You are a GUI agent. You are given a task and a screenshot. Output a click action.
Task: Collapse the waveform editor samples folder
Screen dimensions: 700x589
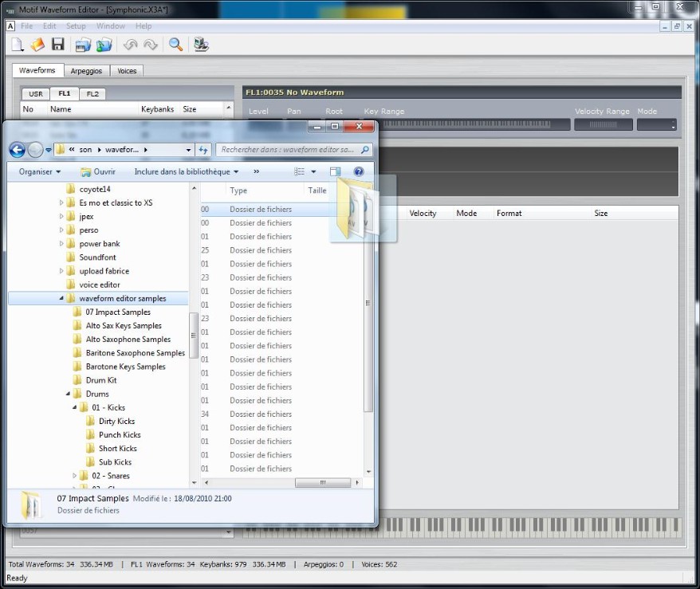coord(61,299)
